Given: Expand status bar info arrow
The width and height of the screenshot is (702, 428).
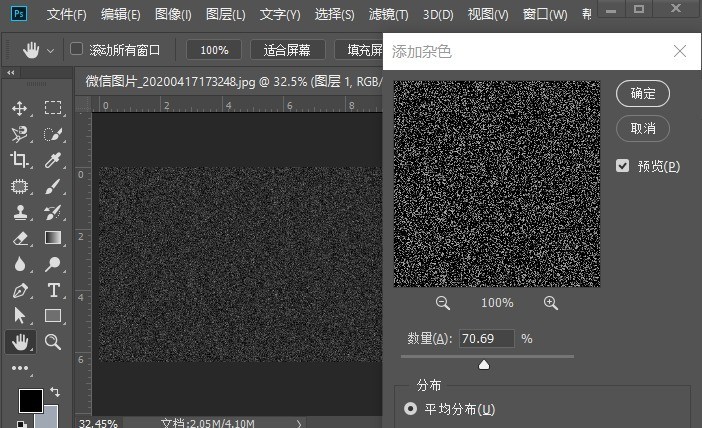Looking at the screenshot, I should click(299, 423).
